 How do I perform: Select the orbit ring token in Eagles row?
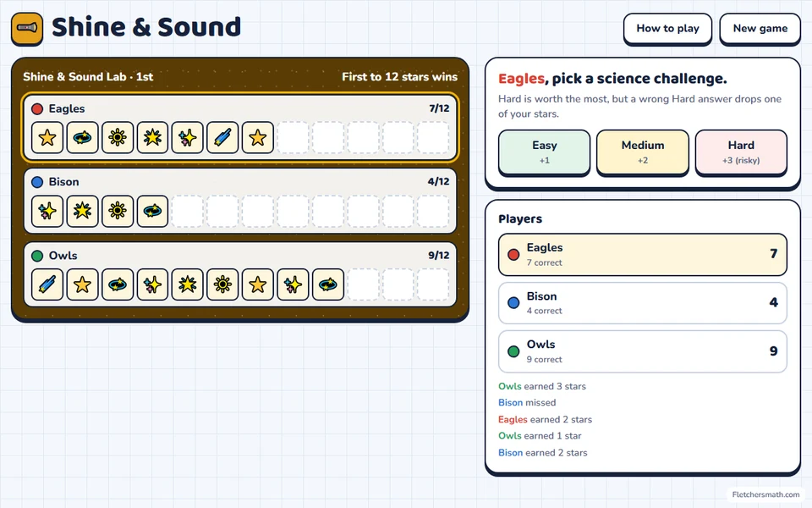click(82, 137)
